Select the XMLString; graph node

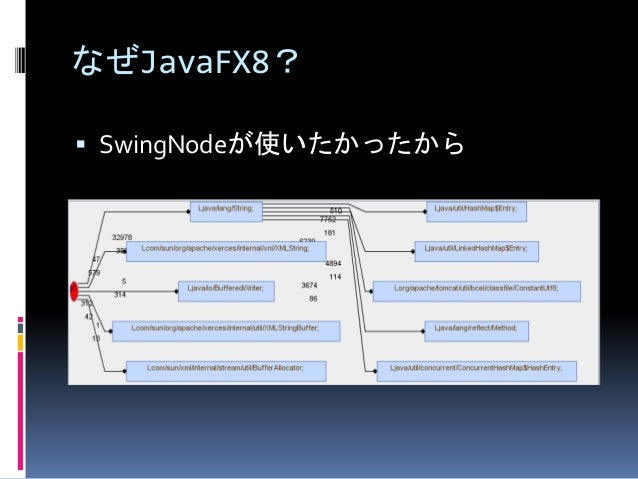point(226,251)
